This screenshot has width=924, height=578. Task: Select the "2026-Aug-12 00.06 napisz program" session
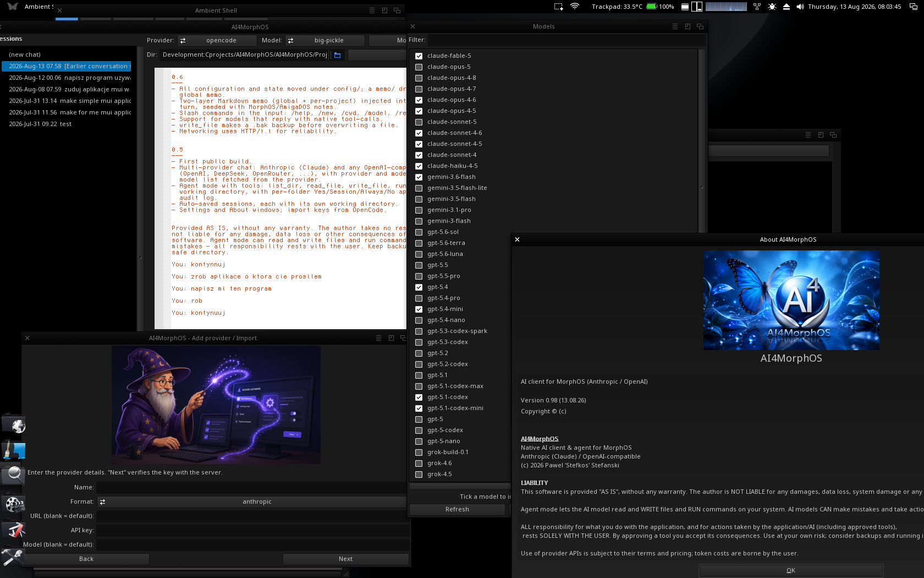click(x=67, y=78)
